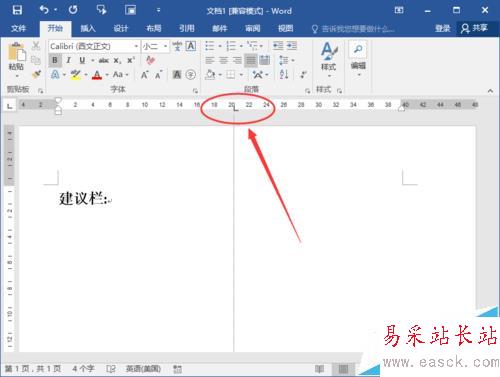Image resolution: width=500 pixels, height=377 pixels.
Task: Apply bulleted list
Action: (210, 46)
